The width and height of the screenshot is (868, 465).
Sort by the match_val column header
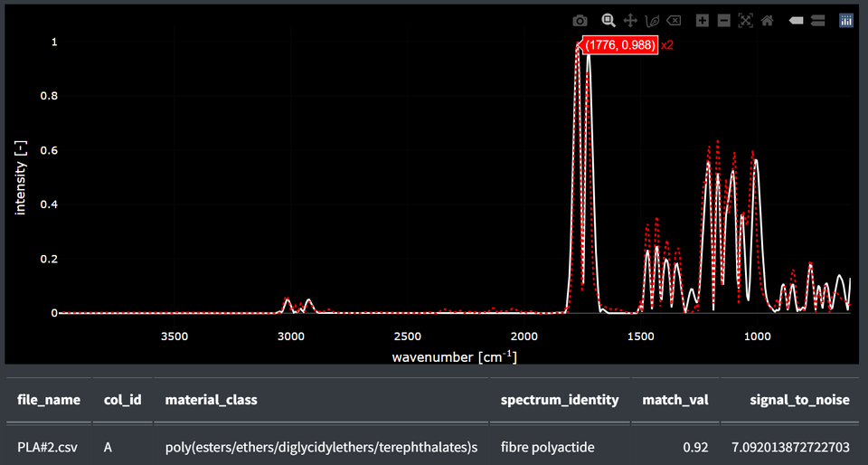pyautogui.click(x=675, y=400)
